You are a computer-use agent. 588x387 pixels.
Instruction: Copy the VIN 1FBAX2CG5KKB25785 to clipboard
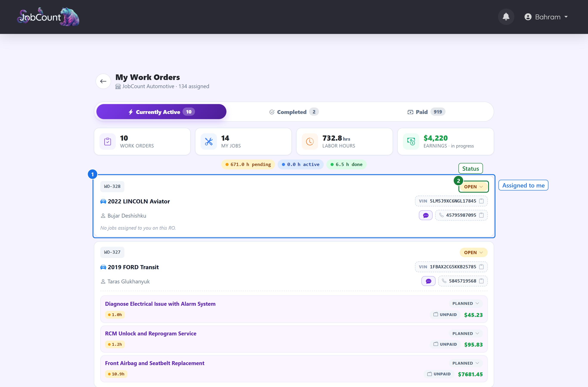click(x=481, y=267)
